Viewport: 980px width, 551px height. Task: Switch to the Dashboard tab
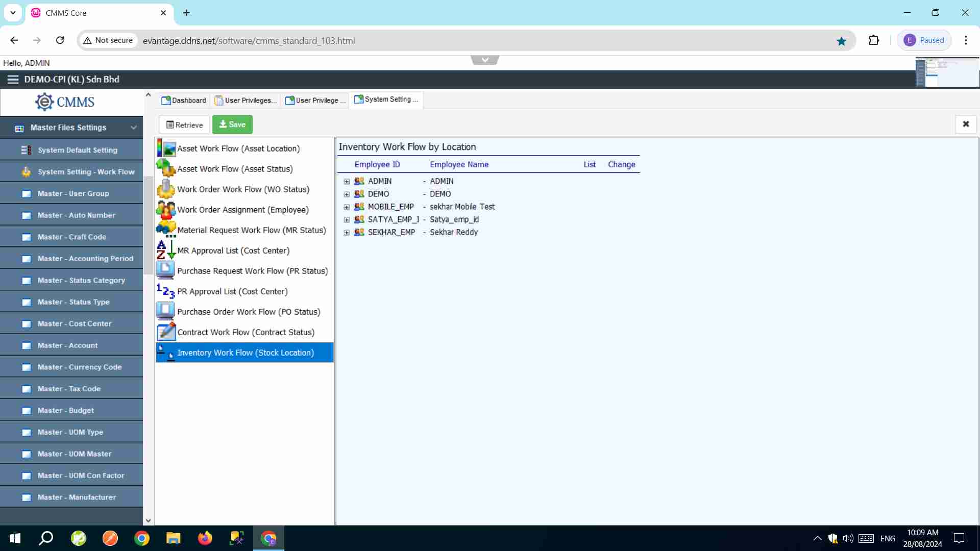[x=184, y=101]
